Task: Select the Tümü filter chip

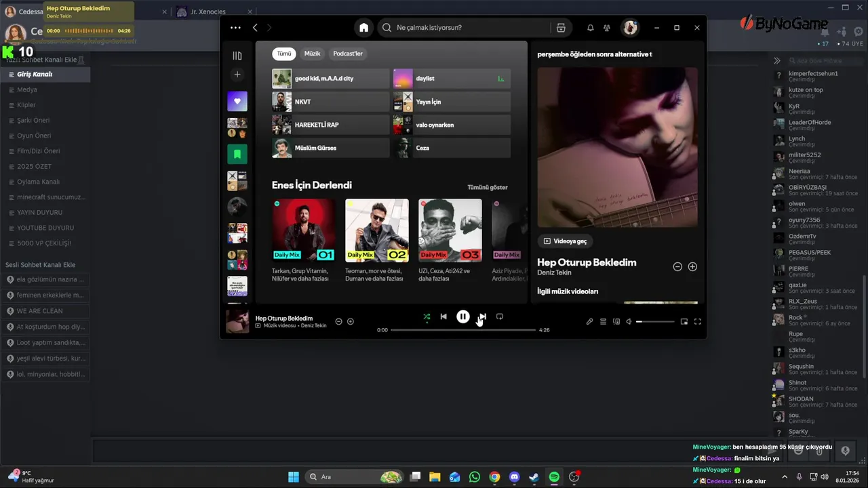Action: tap(284, 54)
